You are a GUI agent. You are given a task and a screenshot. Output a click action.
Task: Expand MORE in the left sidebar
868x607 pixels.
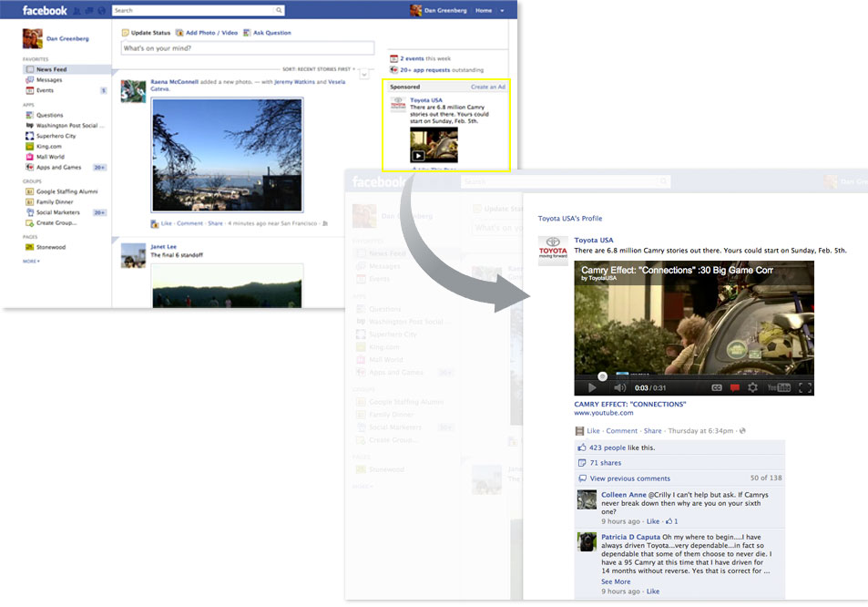[x=31, y=262]
